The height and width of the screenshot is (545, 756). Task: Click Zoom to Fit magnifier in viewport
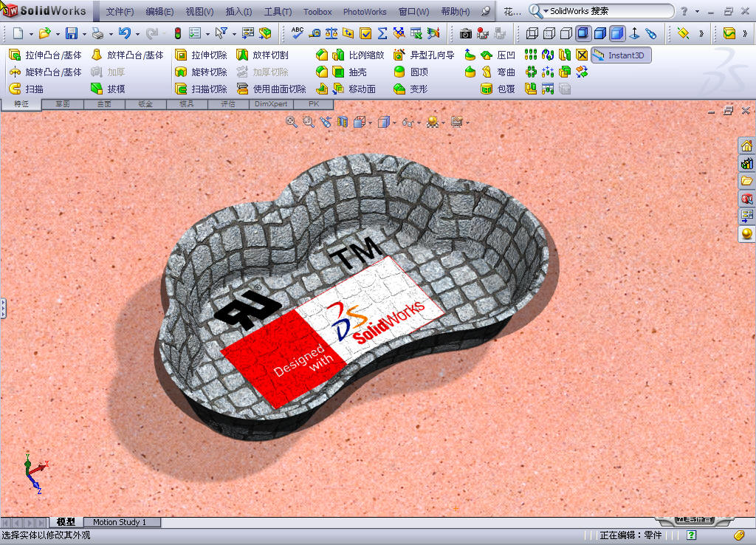[x=291, y=122]
